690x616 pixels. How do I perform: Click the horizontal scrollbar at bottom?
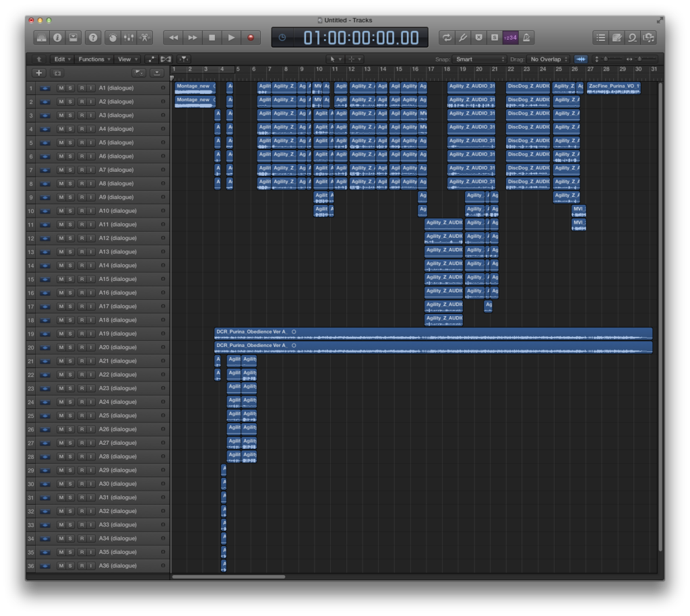coord(228,577)
